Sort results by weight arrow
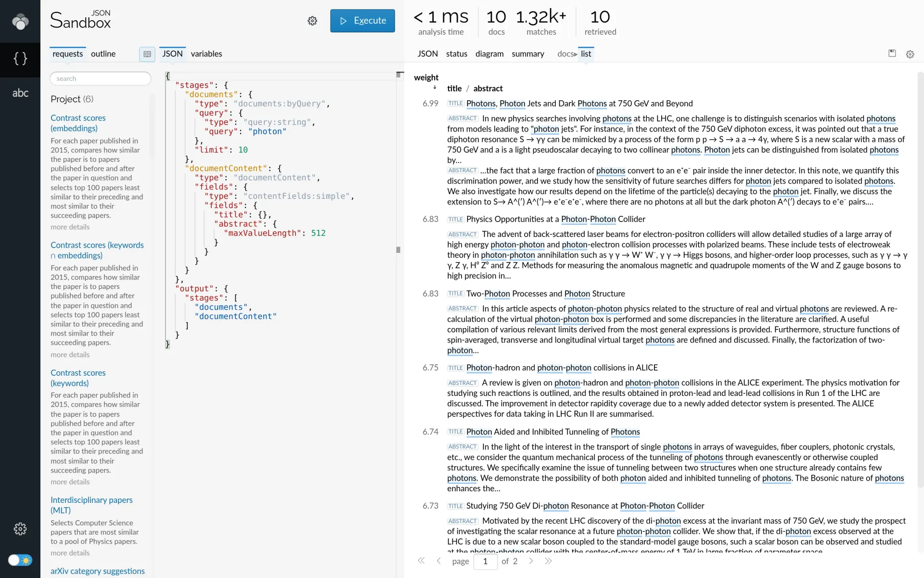This screenshot has width=924, height=578. click(x=435, y=88)
